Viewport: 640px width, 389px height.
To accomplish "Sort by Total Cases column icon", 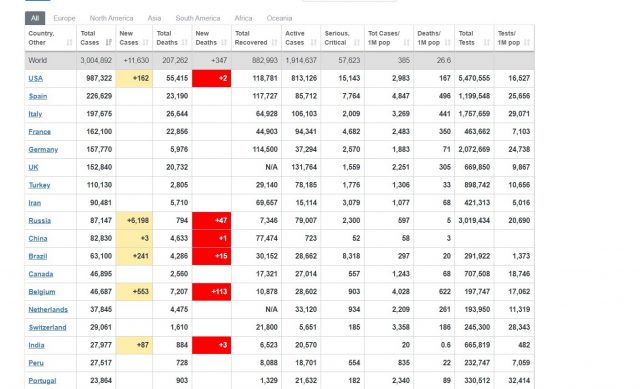I will point(109,42).
